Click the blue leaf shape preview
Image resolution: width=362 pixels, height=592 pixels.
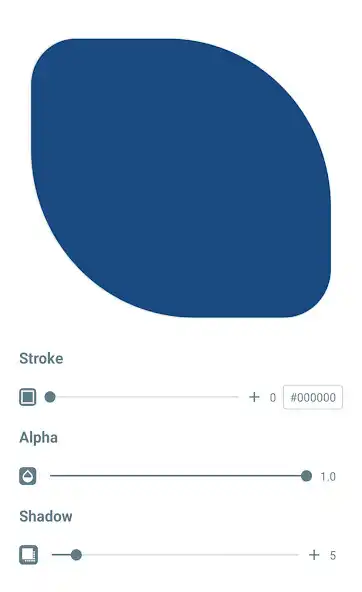[x=181, y=178]
